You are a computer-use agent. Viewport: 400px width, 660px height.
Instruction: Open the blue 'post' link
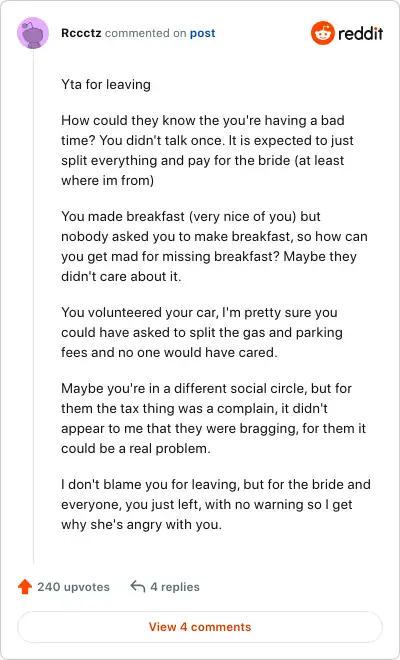203,33
